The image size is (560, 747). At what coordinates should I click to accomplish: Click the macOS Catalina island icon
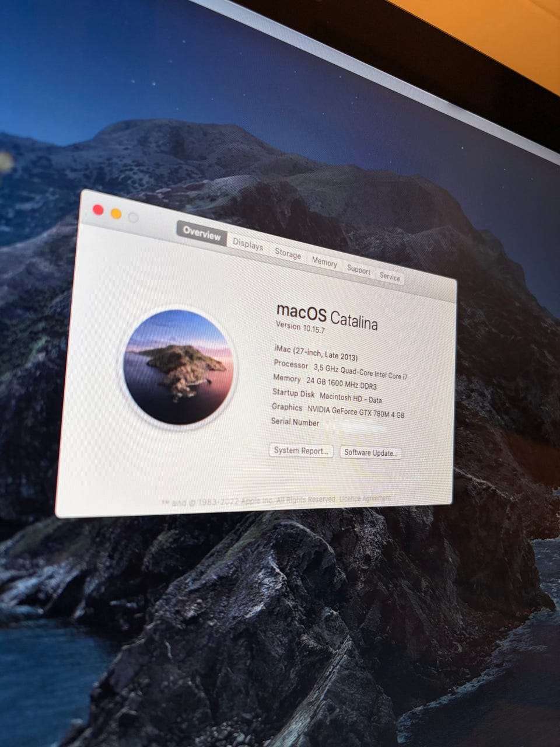[178, 368]
